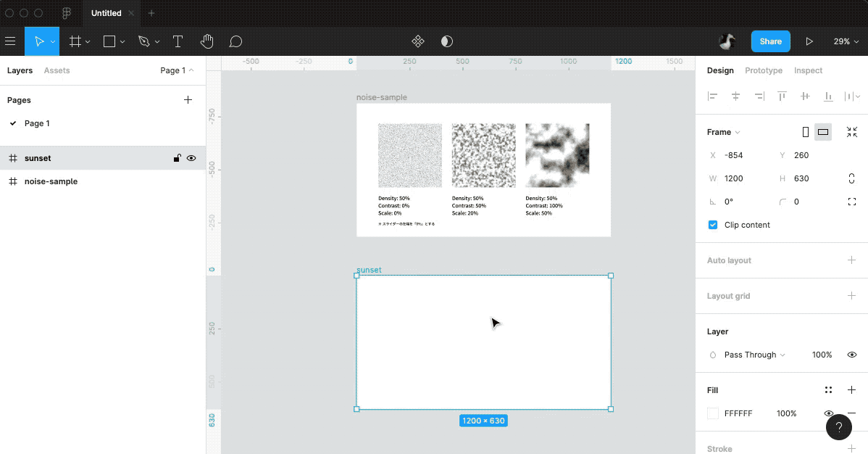Click the height H field
The image size is (868, 454).
808,178
